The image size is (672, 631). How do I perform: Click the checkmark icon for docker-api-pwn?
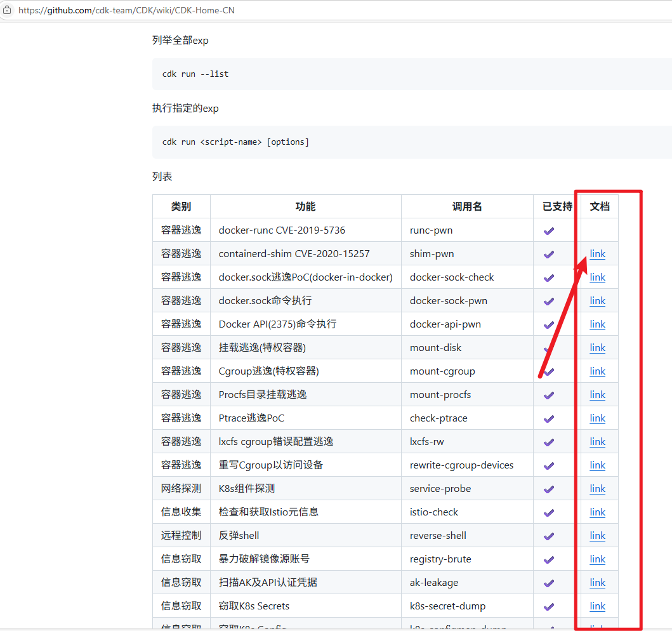tap(549, 324)
